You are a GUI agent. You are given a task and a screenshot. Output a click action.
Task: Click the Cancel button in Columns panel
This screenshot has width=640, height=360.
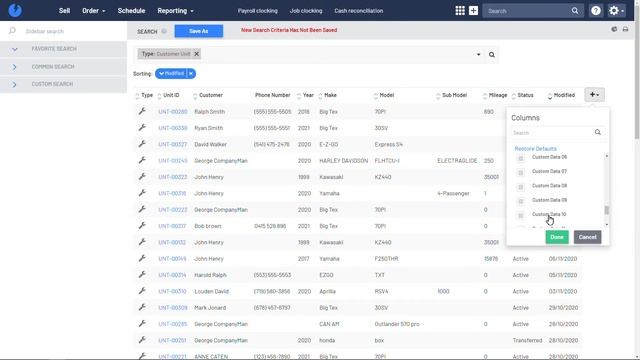pyautogui.click(x=587, y=237)
